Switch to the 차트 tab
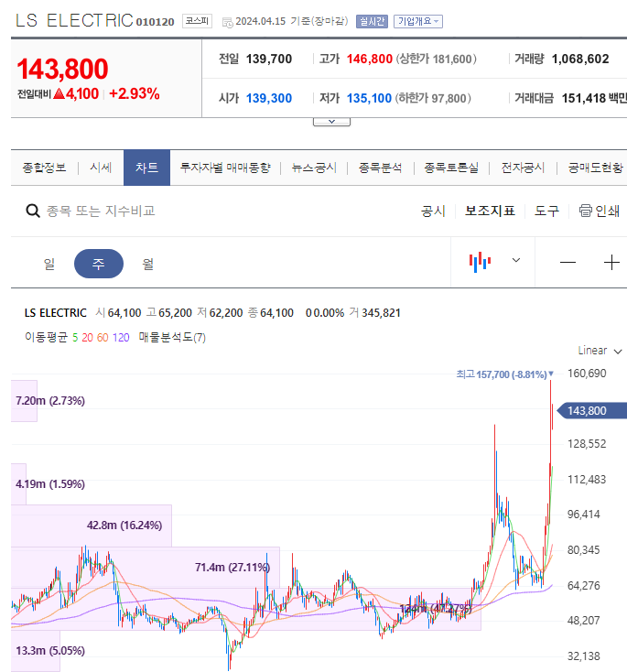Screen dimensions: 627x672 point(146,168)
